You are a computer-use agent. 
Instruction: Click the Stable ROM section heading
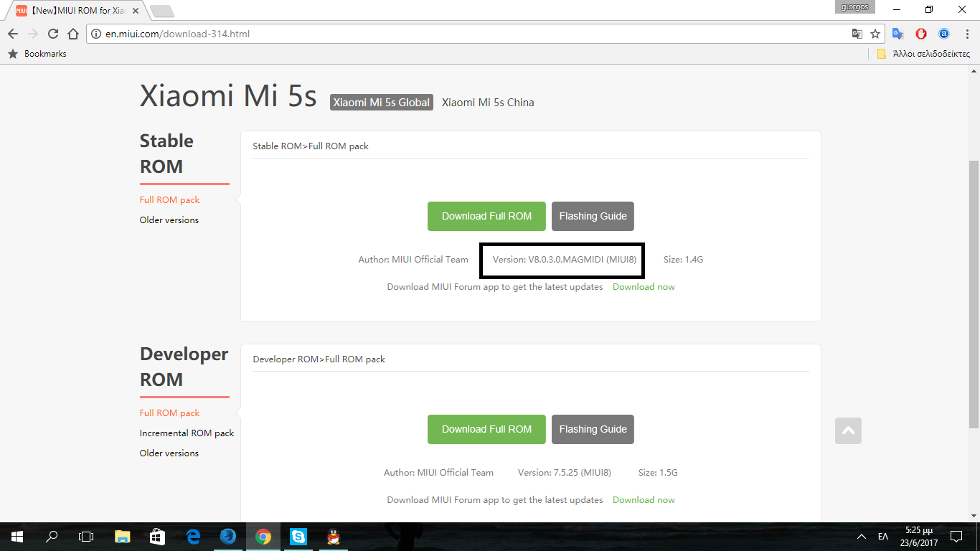tap(166, 154)
